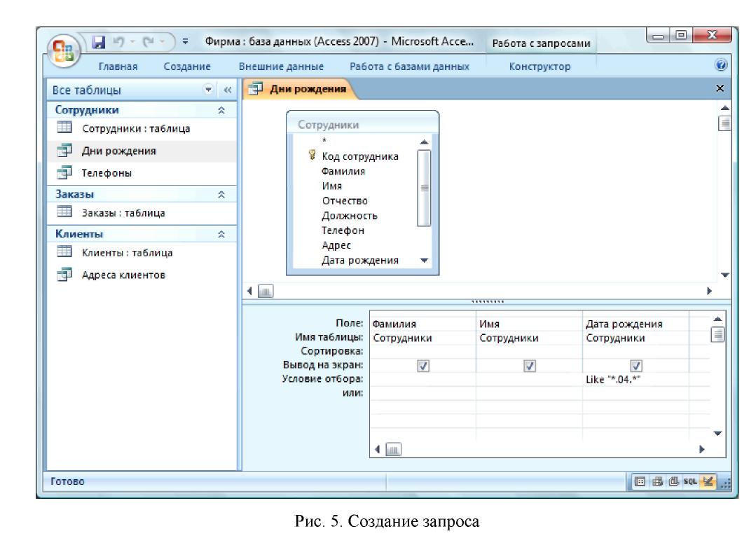Click the round Office button
Screen dimensions: 756x543
(63, 51)
